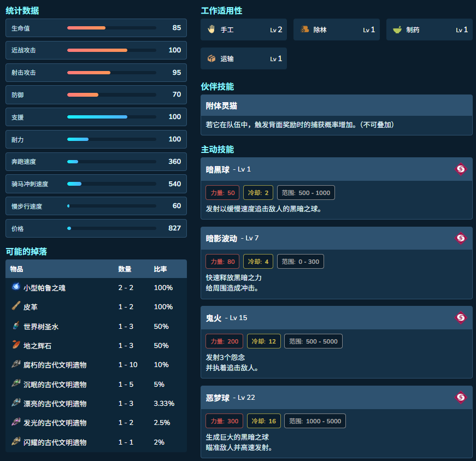The image size is (476, 461).
Task: Click the 支援 blue stat bar
Action: (x=111, y=117)
